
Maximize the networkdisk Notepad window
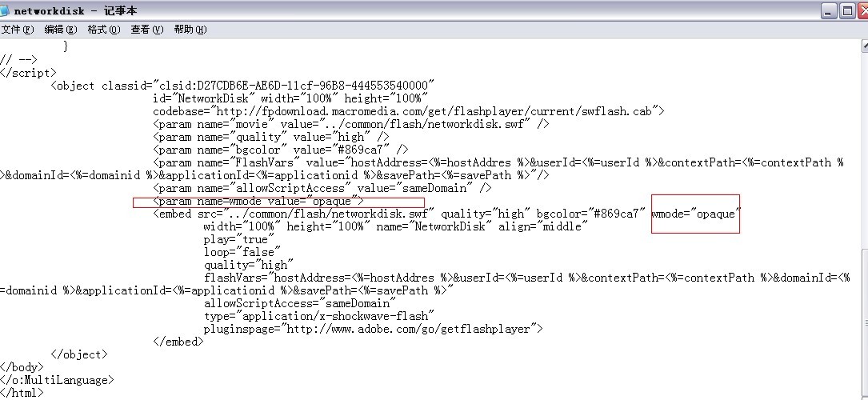[x=847, y=11]
